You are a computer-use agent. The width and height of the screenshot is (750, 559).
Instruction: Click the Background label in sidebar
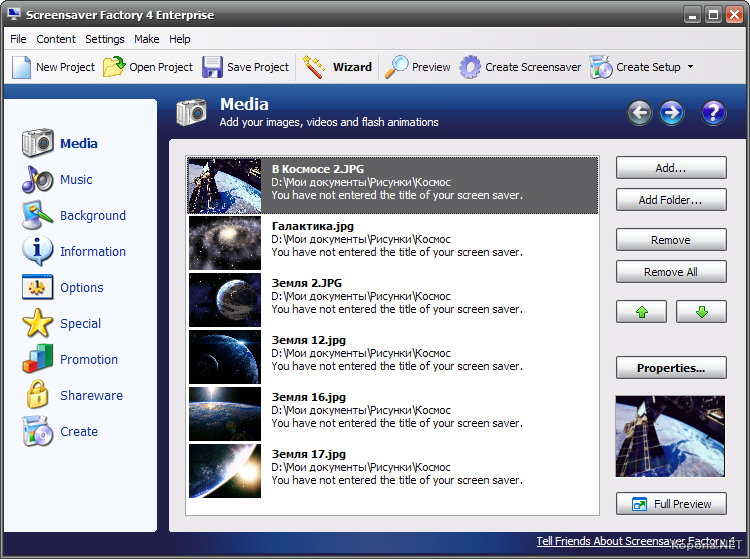click(93, 216)
